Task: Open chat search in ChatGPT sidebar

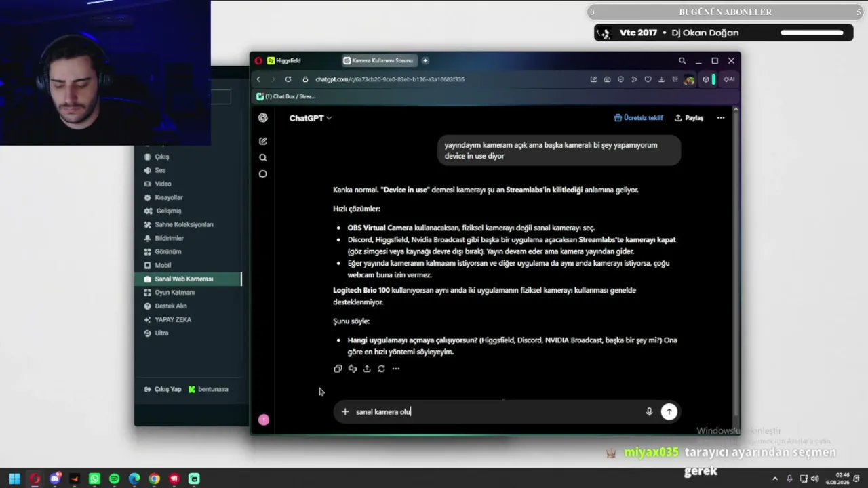Action: (x=263, y=157)
